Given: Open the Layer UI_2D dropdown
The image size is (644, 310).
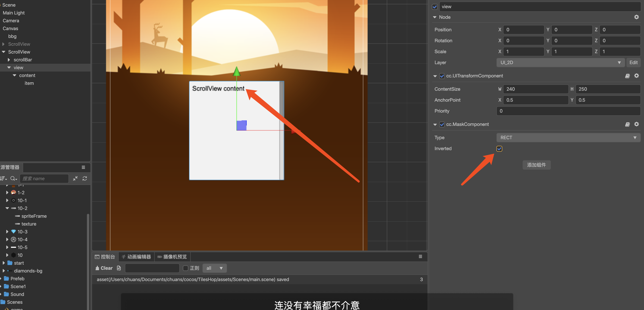Looking at the screenshot, I should pos(560,63).
